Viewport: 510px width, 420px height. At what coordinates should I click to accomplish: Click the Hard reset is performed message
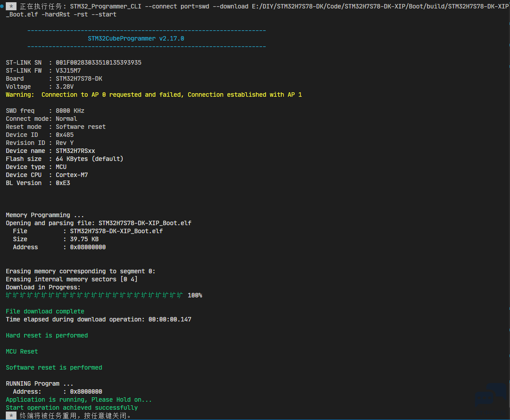click(x=47, y=335)
